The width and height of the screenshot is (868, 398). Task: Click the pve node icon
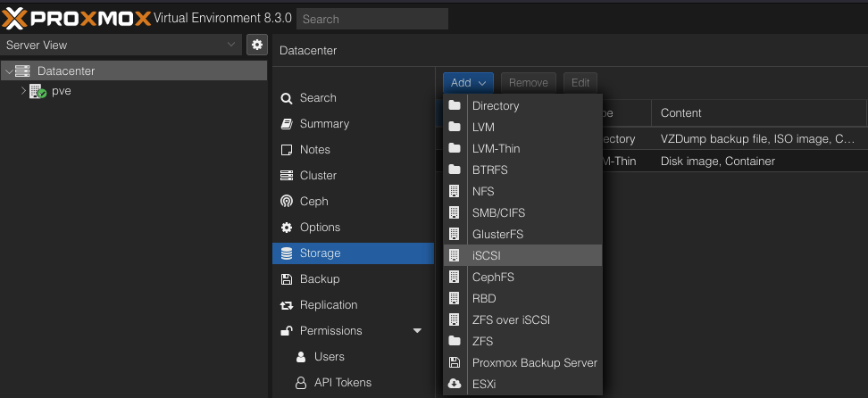click(x=38, y=91)
